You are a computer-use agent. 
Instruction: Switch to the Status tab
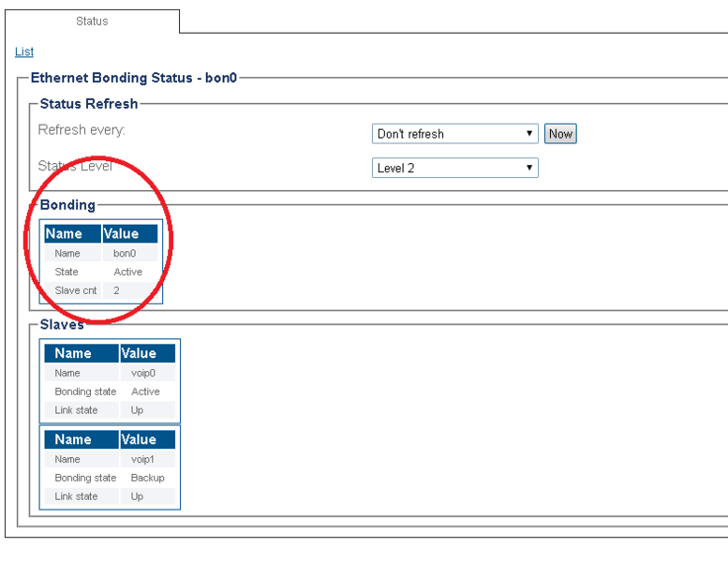[x=92, y=22]
